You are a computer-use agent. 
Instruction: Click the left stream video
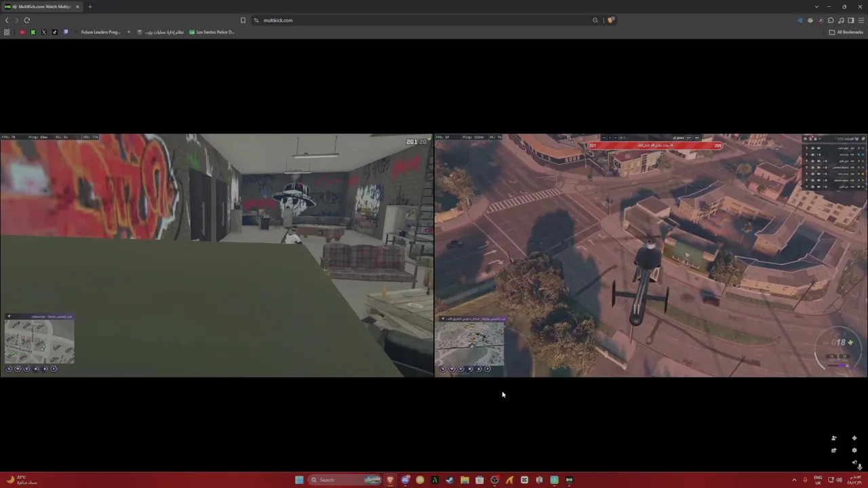click(216, 255)
